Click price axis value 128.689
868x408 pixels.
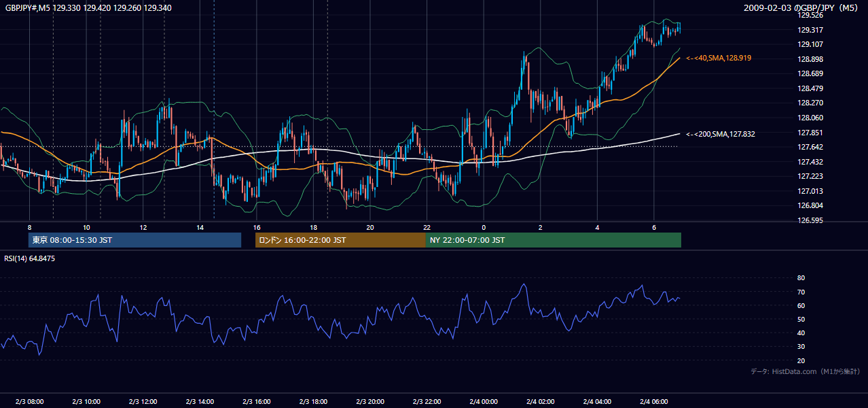pos(810,73)
